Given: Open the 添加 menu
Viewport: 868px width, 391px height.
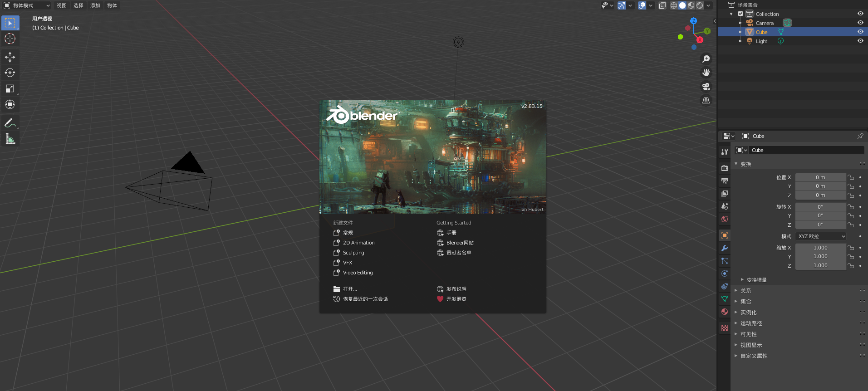Looking at the screenshot, I should pos(95,5).
